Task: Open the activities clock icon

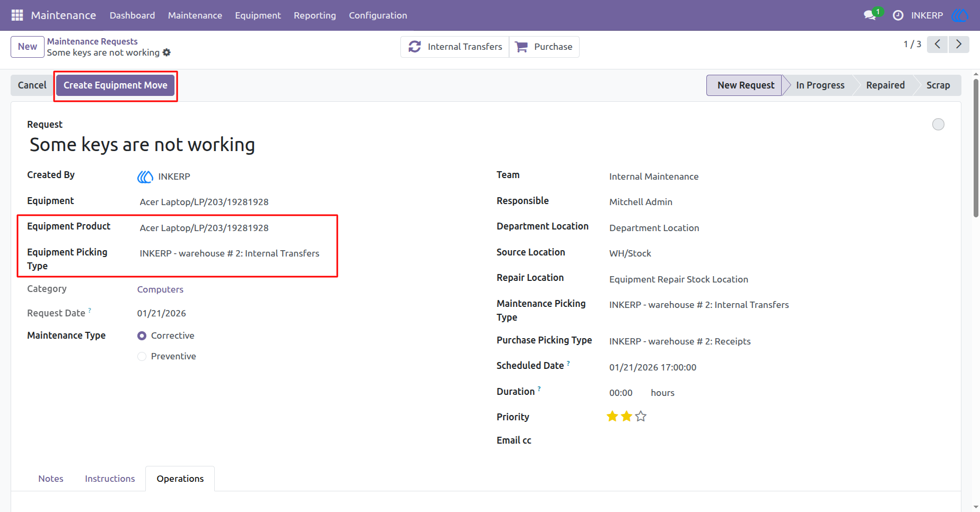Action: pos(898,15)
